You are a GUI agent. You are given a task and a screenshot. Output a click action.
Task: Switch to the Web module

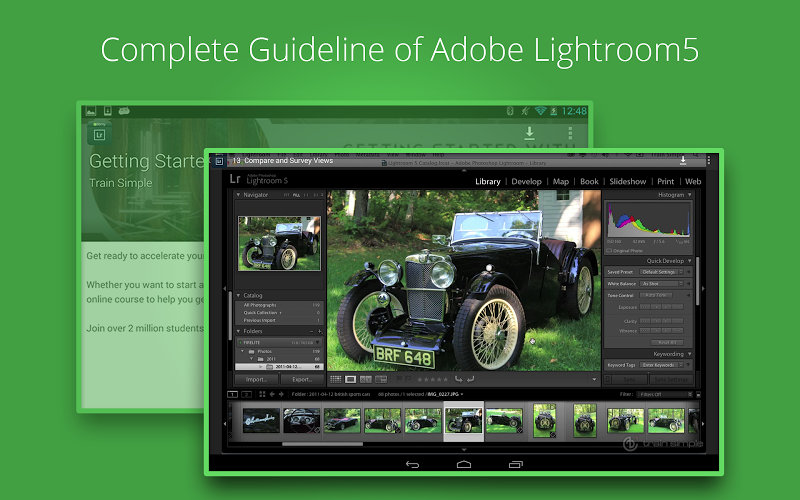(693, 182)
